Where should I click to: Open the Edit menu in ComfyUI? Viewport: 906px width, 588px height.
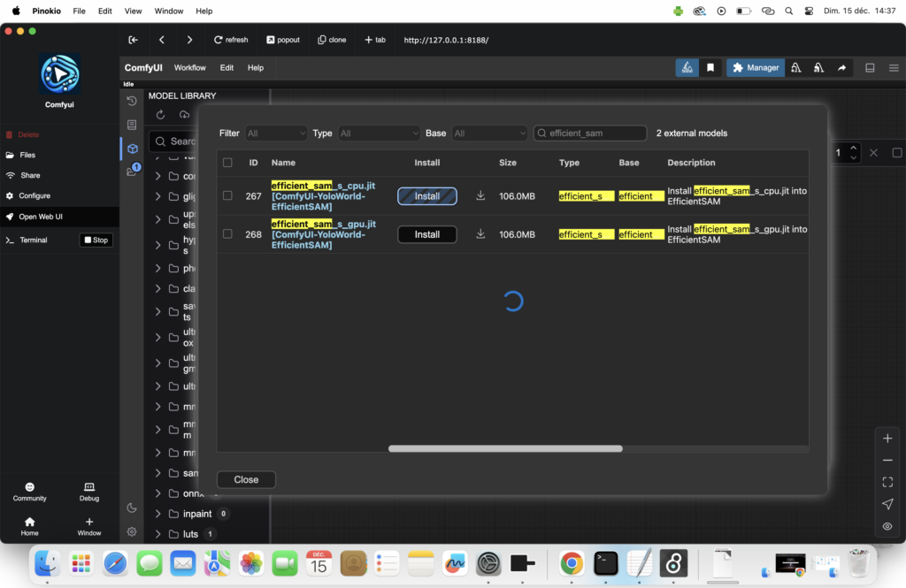tap(226, 68)
